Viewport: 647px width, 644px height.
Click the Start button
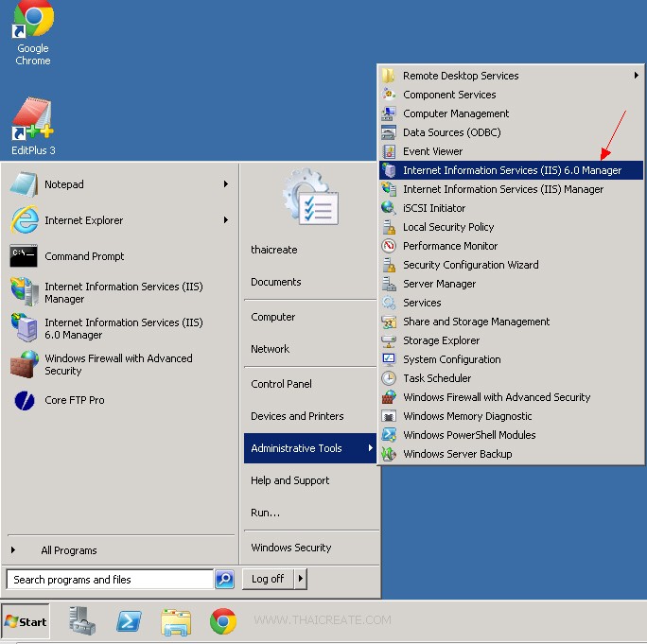tap(26, 621)
